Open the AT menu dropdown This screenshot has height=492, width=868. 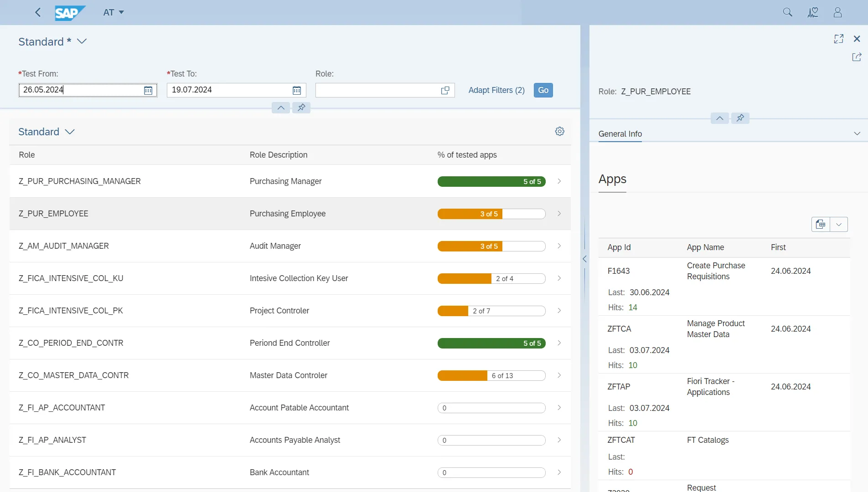coord(114,12)
